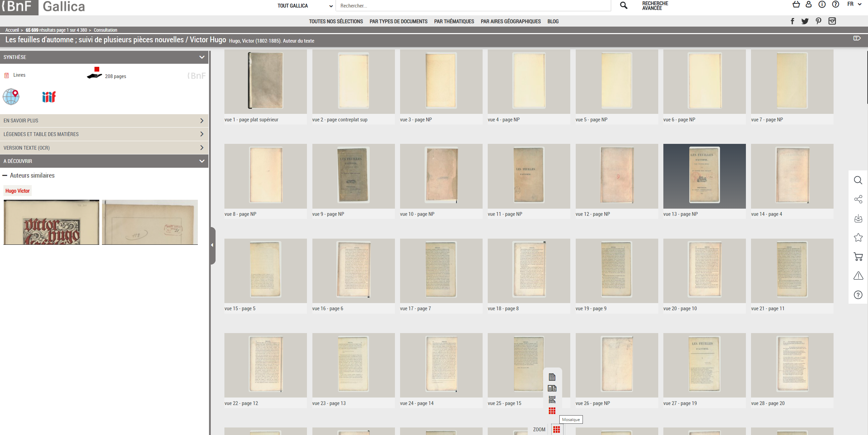Add document to favorites with star icon
868x435 pixels.
click(x=858, y=237)
